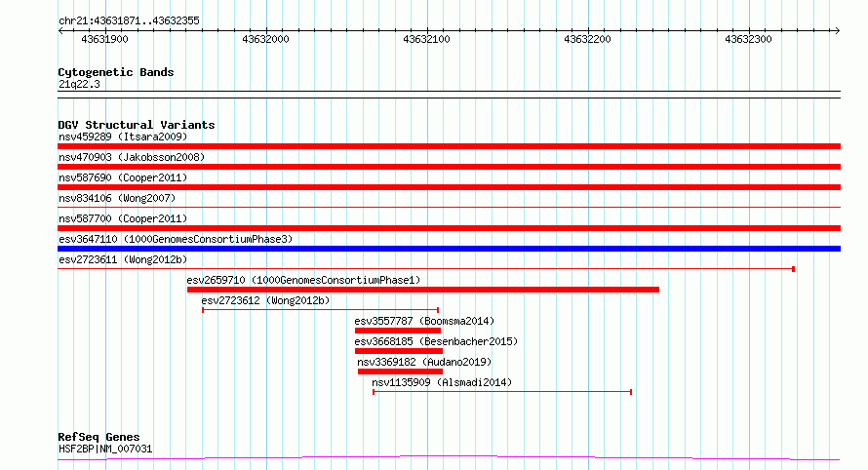Click the RefSeq Genes track title
This screenshot has height=470, width=868.
(x=99, y=438)
